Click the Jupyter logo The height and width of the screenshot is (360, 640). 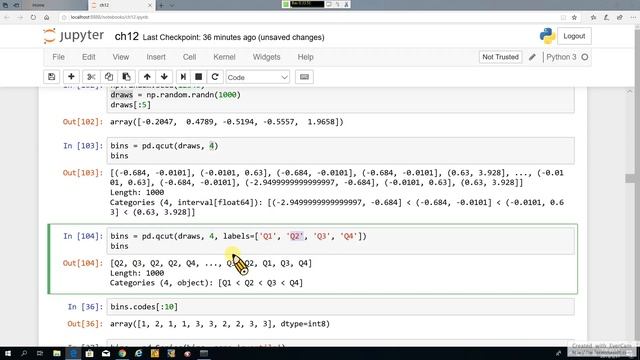click(74, 36)
